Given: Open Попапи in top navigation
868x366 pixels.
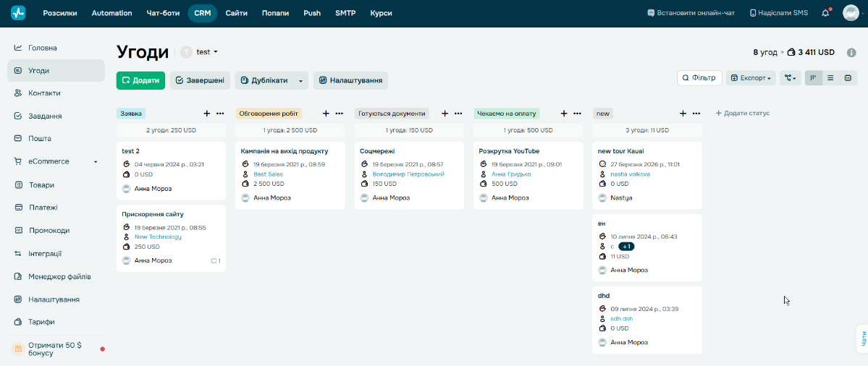Looking at the screenshot, I should click(x=276, y=13).
